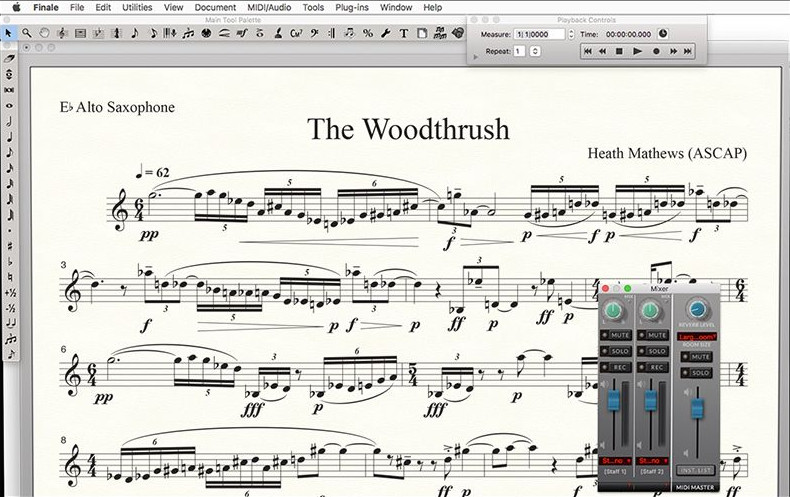Start playback with the Play button
Viewport: 790px width, 497px height.
637,51
